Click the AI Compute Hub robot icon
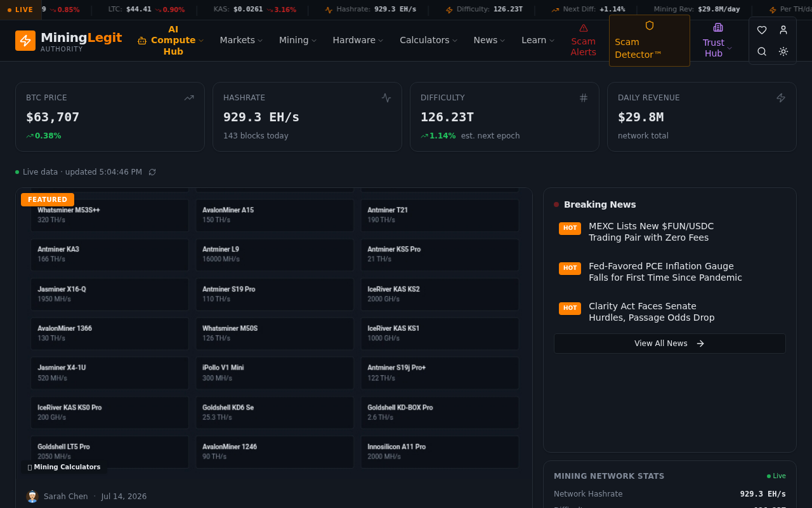 (x=142, y=41)
